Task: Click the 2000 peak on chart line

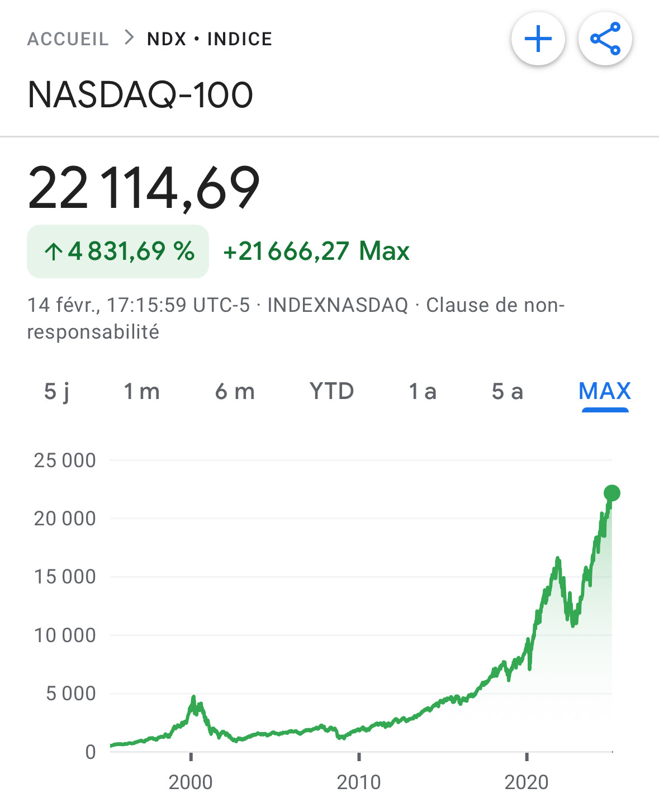Action: (x=193, y=699)
